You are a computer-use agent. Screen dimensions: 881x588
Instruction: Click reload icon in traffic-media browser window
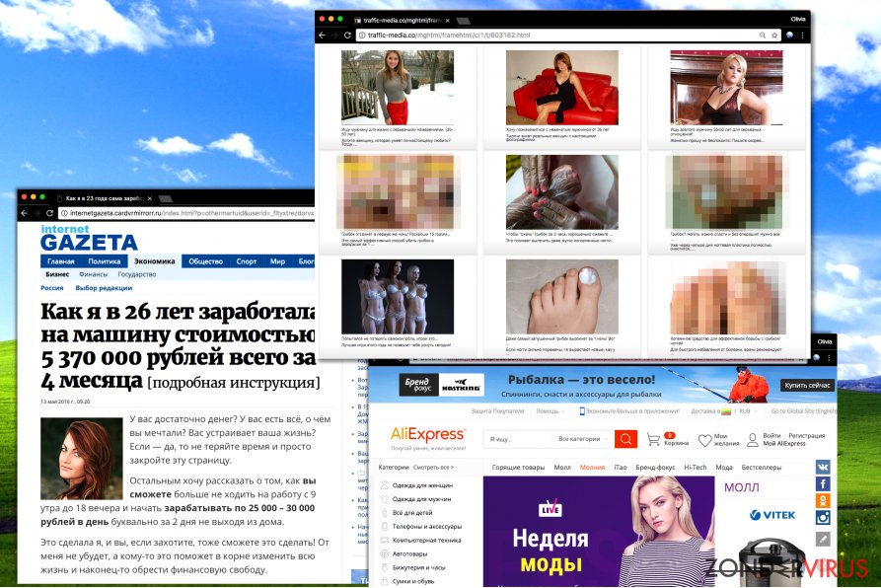point(347,35)
